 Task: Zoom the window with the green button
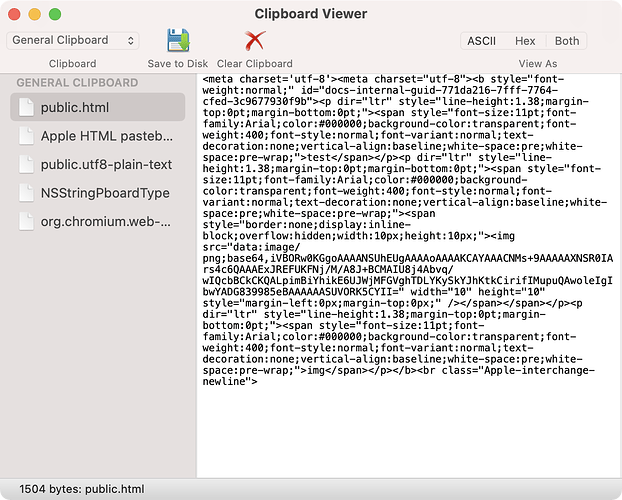tap(55, 14)
